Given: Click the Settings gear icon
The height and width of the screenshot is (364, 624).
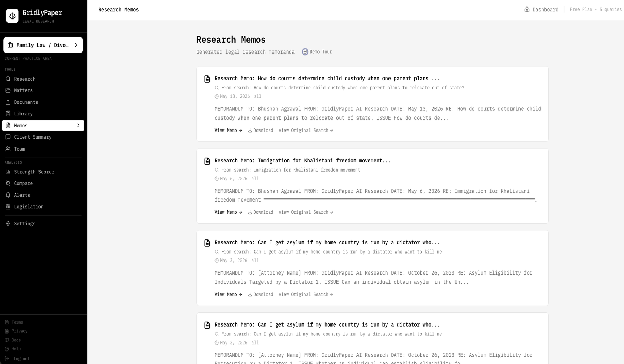Looking at the screenshot, I should point(8,224).
